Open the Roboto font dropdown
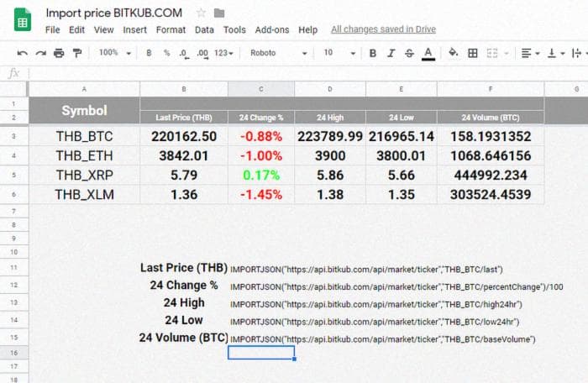The height and width of the screenshot is (383, 588). click(279, 53)
